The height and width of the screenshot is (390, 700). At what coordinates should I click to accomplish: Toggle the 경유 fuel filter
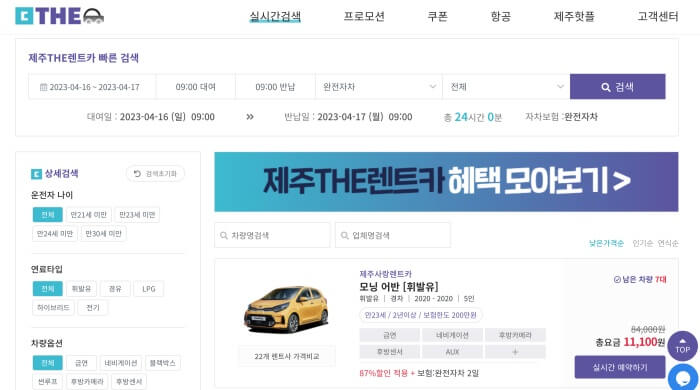(115, 289)
